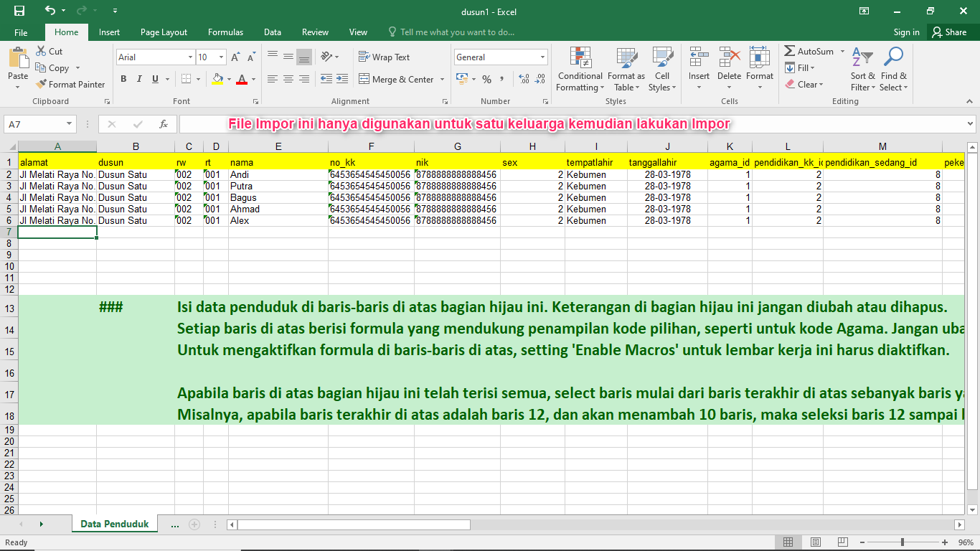Screen dimensions: 980x551
Task: Open Find & Select magnifier
Action: pos(894,70)
